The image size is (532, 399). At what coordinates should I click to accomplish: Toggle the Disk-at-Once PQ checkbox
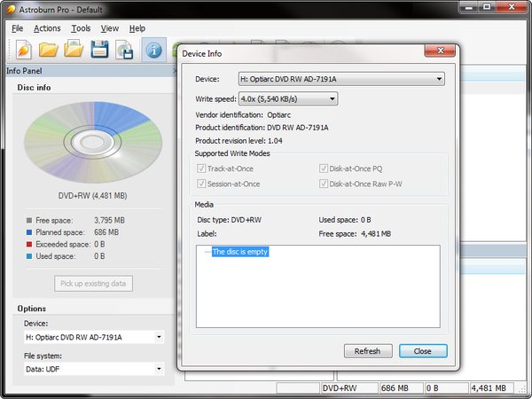coord(324,168)
